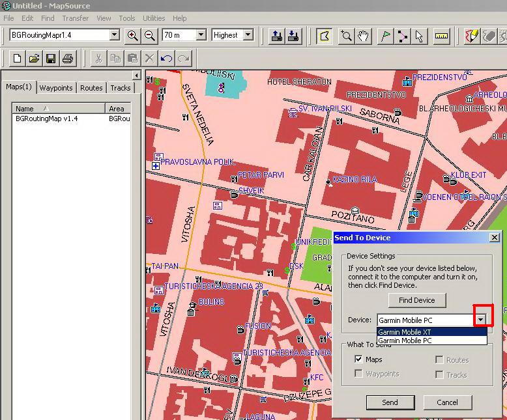Screen dimensions: 507x420
Task: Select the Distance/Bearing ruler tool
Action: 441,36
